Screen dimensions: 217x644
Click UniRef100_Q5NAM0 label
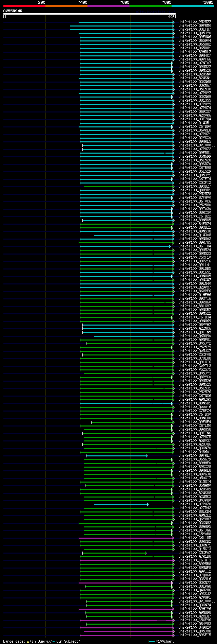(x=195, y=486)
